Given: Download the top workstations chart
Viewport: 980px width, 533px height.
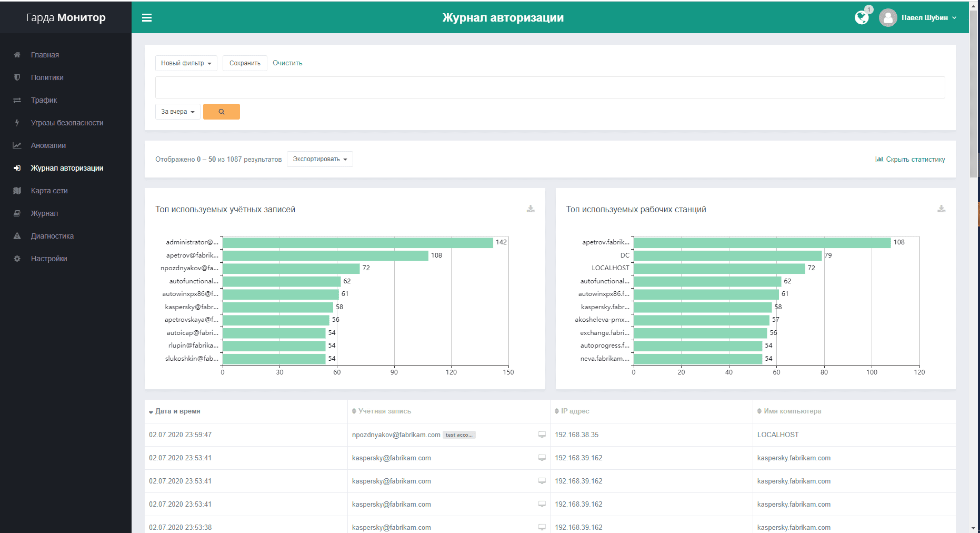Looking at the screenshot, I should (941, 209).
